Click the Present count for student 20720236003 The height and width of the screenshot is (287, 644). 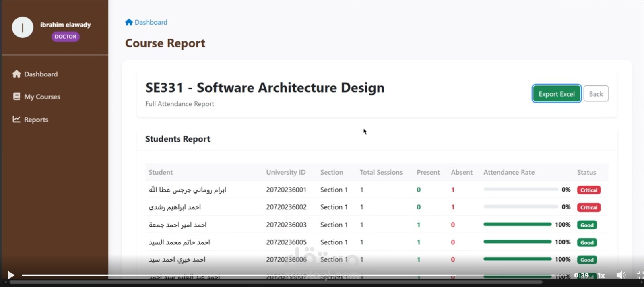pos(419,225)
